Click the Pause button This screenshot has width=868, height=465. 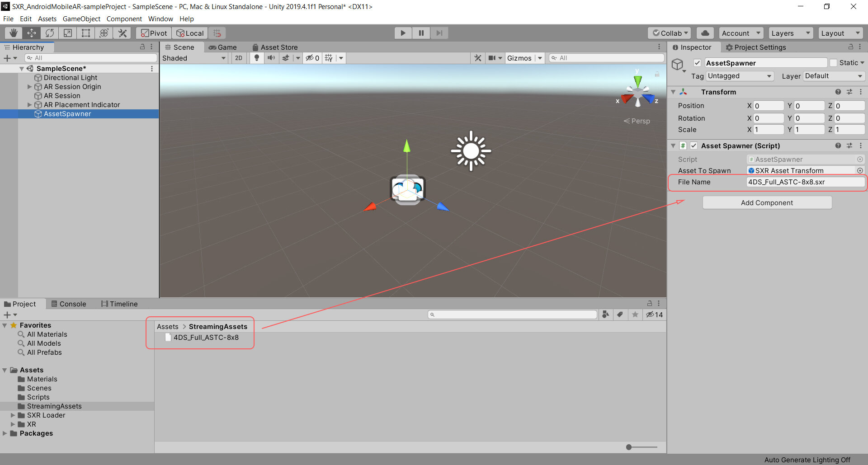421,33
